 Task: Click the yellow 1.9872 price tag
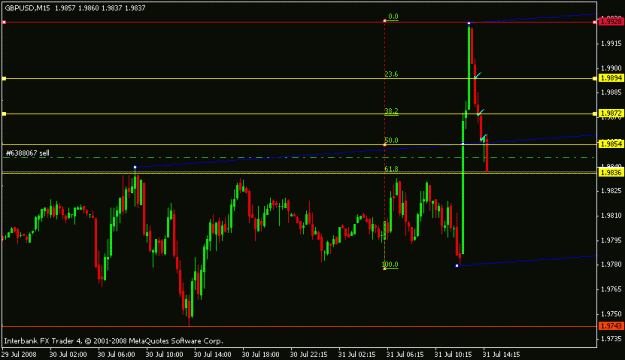click(611, 114)
